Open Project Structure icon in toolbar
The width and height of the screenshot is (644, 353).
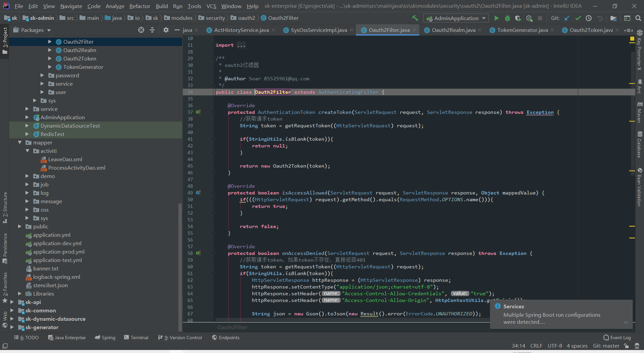(x=613, y=18)
